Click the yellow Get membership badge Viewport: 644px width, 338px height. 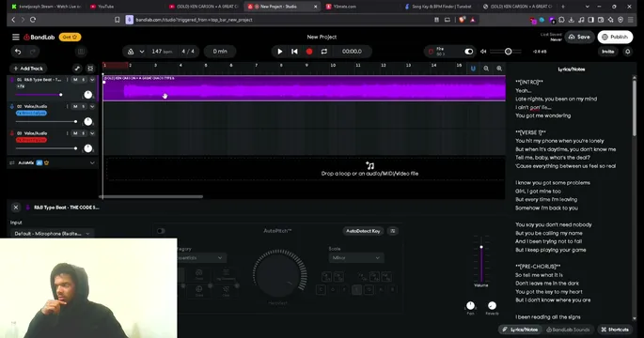(x=70, y=37)
